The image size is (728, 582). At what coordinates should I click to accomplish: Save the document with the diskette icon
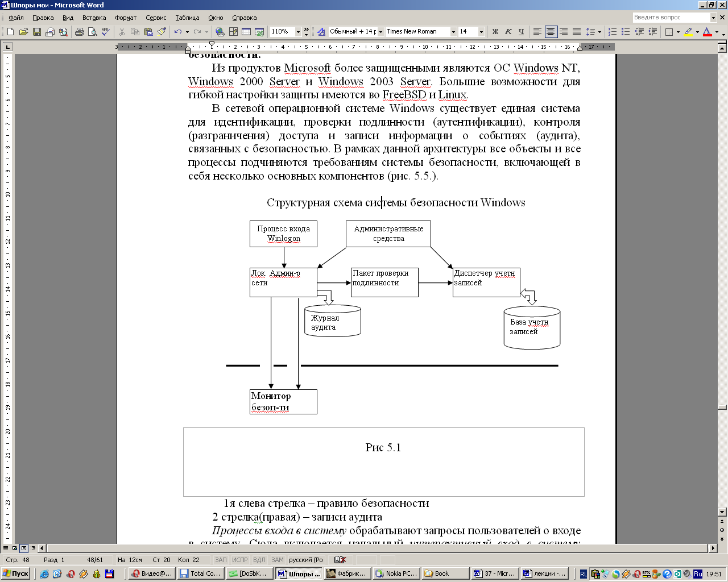36,32
